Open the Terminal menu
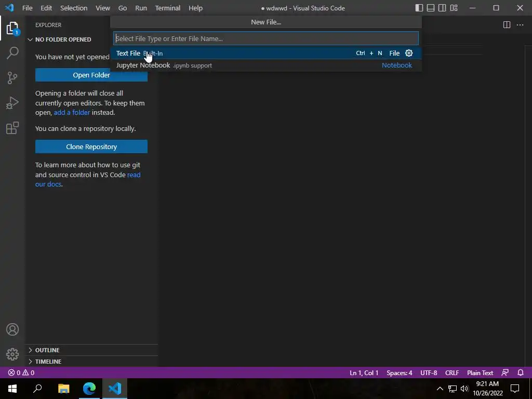This screenshot has width=532, height=399. (168, 8)
